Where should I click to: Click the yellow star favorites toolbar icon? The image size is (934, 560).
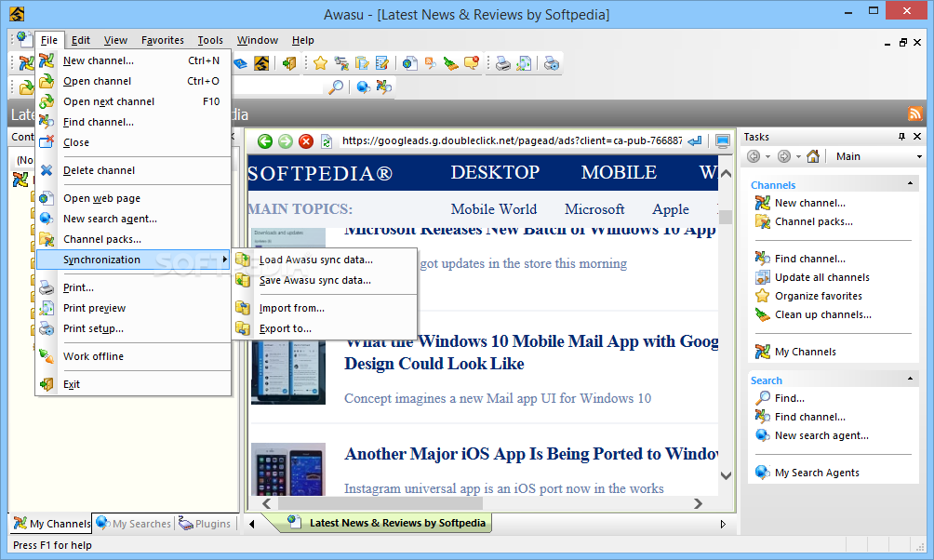tap(320, 63)
